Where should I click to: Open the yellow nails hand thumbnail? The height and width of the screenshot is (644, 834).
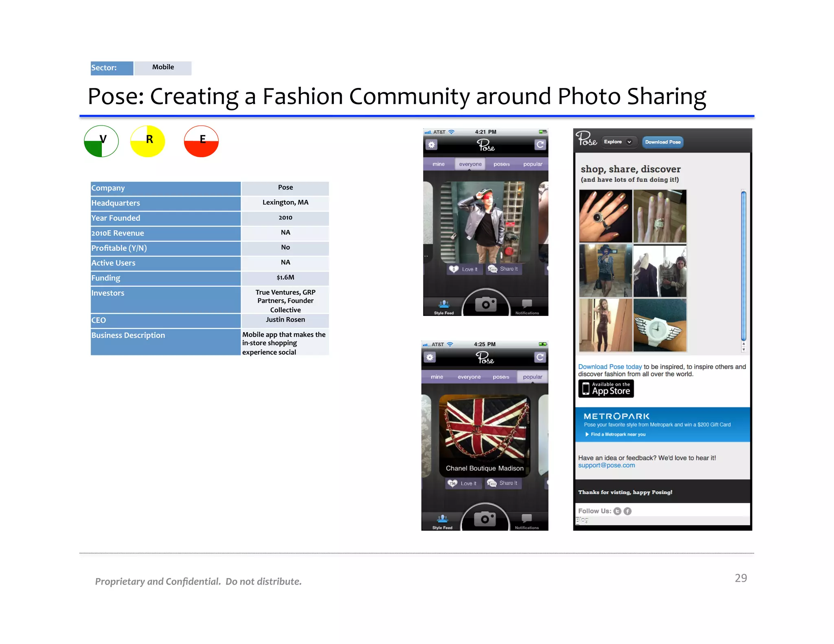pyautogui.click(x=660, y=216)
